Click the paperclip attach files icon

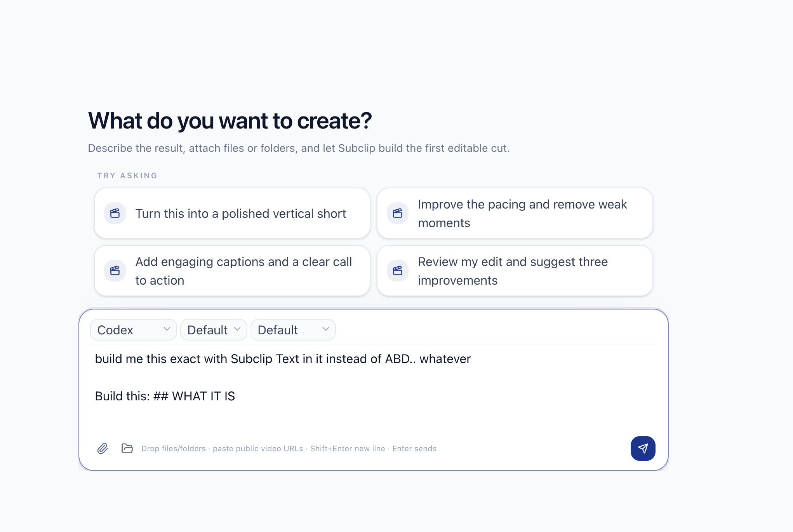coord(103,449)
